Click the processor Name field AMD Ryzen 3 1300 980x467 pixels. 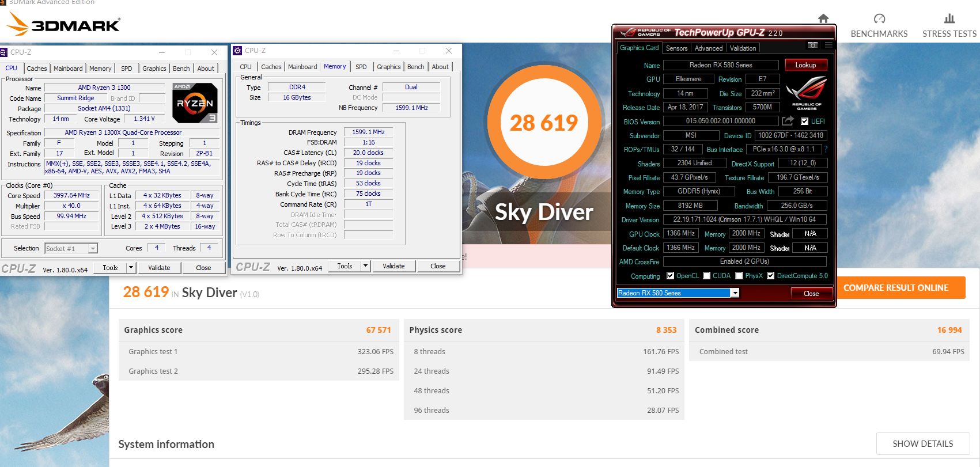[104, 88]
